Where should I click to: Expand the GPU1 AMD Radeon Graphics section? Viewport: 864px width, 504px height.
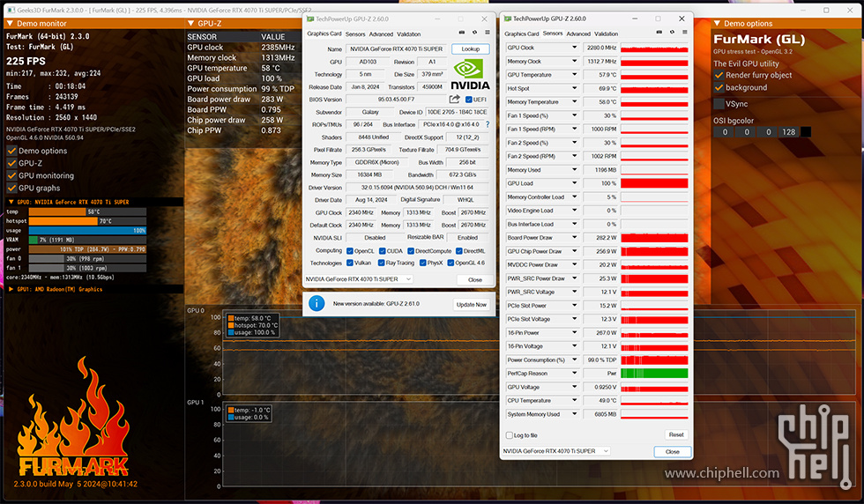click(x=11, y=289)
